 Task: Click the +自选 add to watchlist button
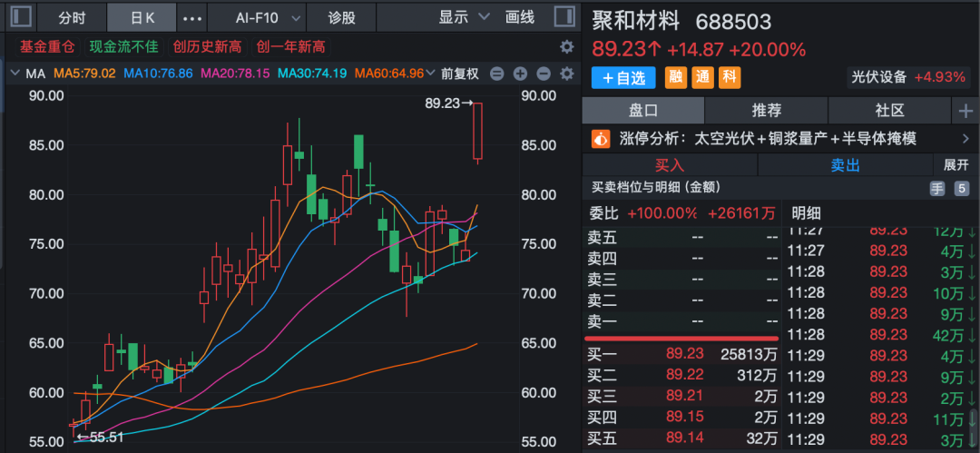623,78
